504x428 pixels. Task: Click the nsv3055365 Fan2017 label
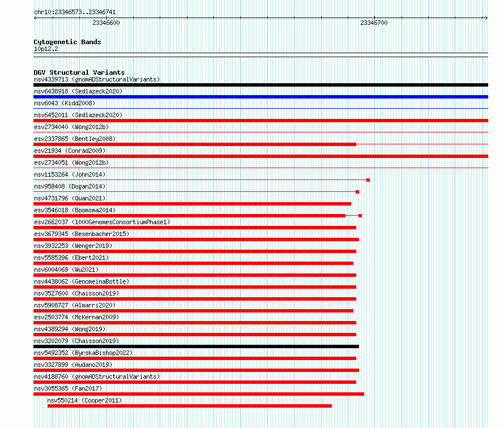tap(68, 388)
